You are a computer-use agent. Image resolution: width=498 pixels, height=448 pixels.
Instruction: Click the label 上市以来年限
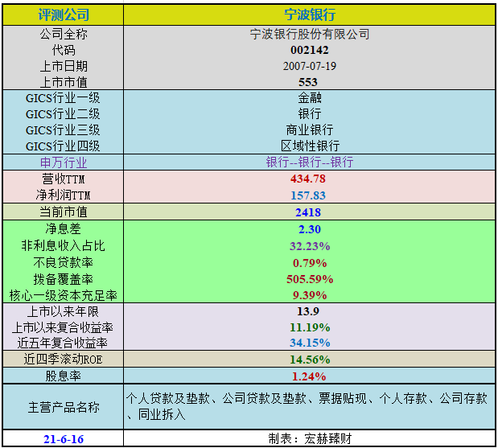click(64, 311)
